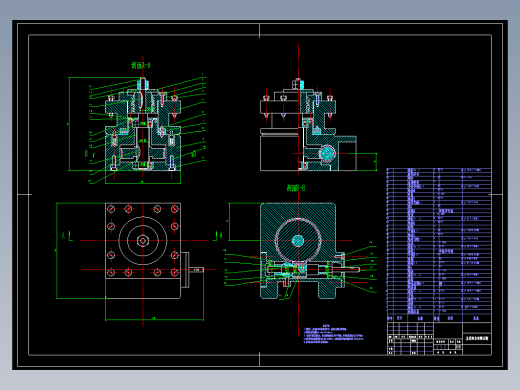Select the large worm gear circle in section B-B
This screenshot has height=390, width=520.
point(298,240)
